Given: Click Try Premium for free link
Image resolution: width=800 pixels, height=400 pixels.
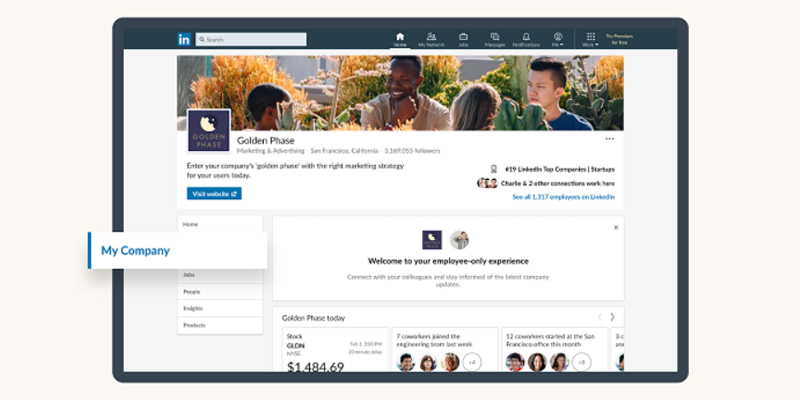Looking at the screenshot, I should coord(619,39).
